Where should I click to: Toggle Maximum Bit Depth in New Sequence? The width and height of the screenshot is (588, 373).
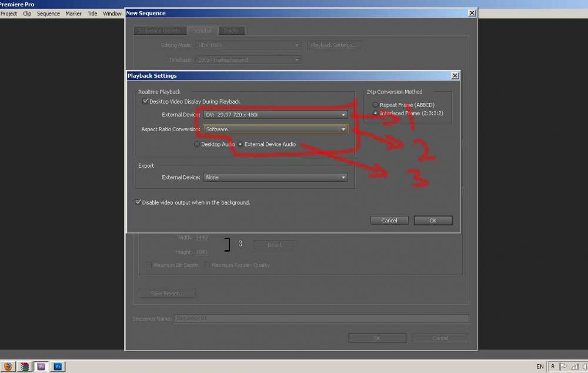(149, 265)
